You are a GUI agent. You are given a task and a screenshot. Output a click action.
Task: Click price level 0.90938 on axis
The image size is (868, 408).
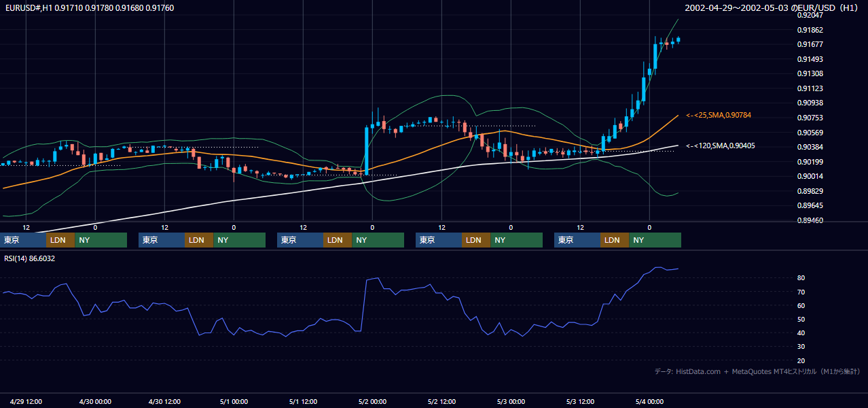click(x=810, y=103)
